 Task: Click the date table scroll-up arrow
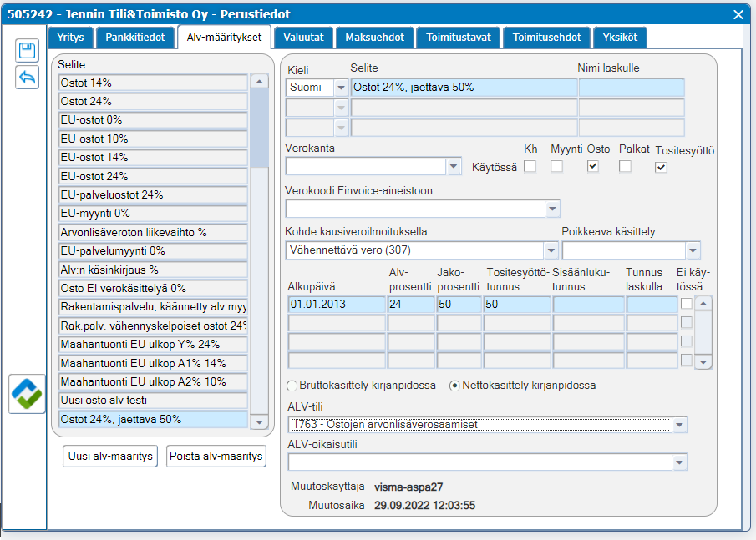click(703, 304)
